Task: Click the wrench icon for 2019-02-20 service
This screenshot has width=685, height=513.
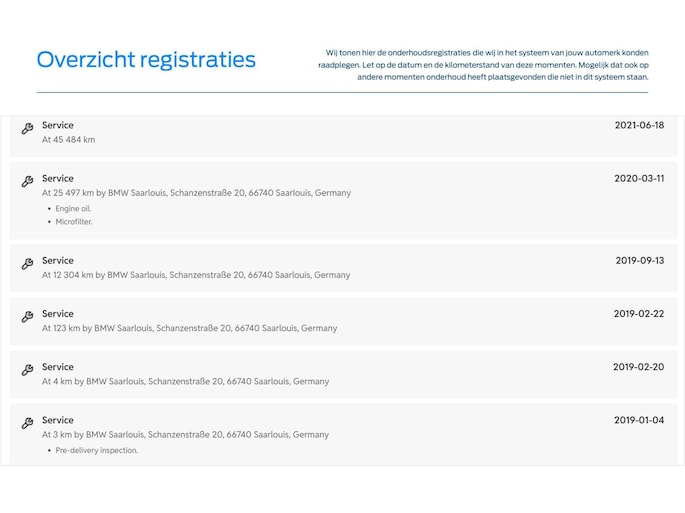Action: click(27, 370)
